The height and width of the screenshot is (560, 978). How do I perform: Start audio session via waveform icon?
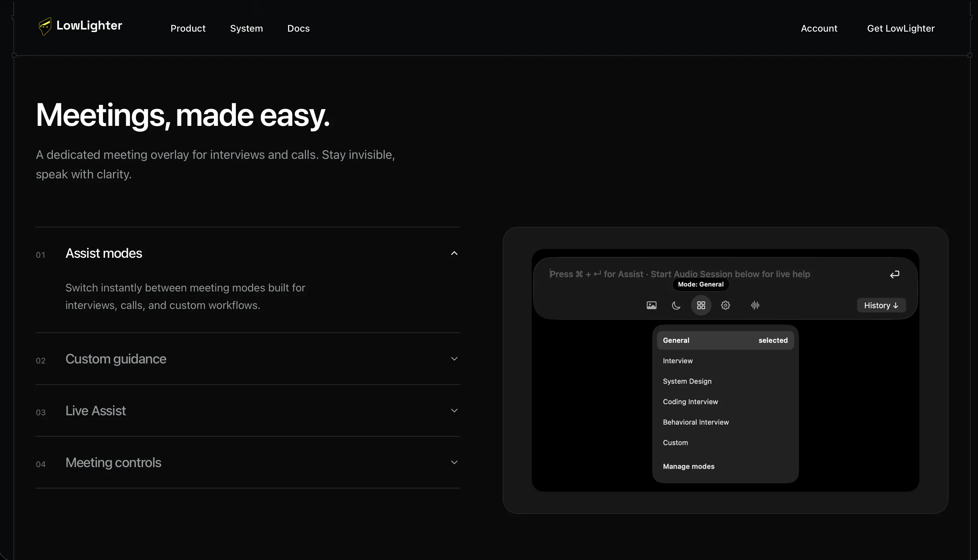click(x=755, y=305)
